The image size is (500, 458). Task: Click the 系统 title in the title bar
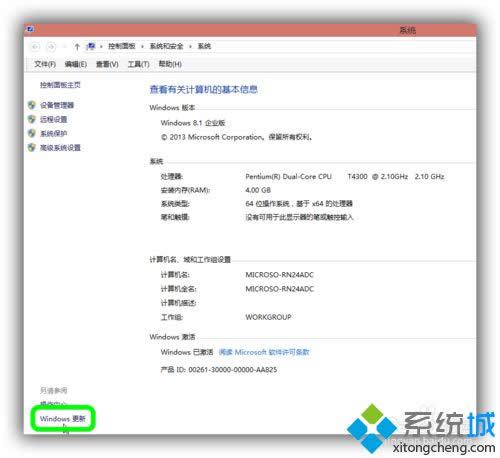pos(407,30)
